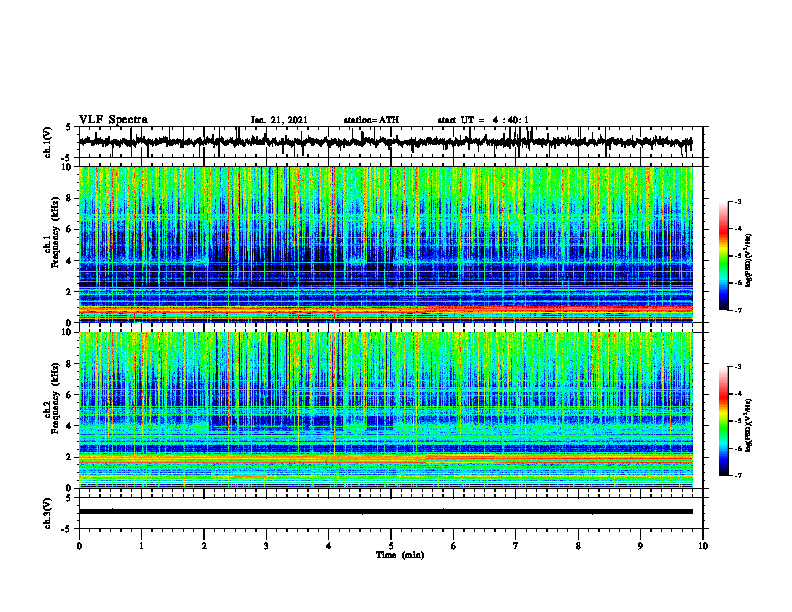Screen dimensions: 792x612
Task: Click the black ch.3 voltage trace
Action: pos(386,512)
